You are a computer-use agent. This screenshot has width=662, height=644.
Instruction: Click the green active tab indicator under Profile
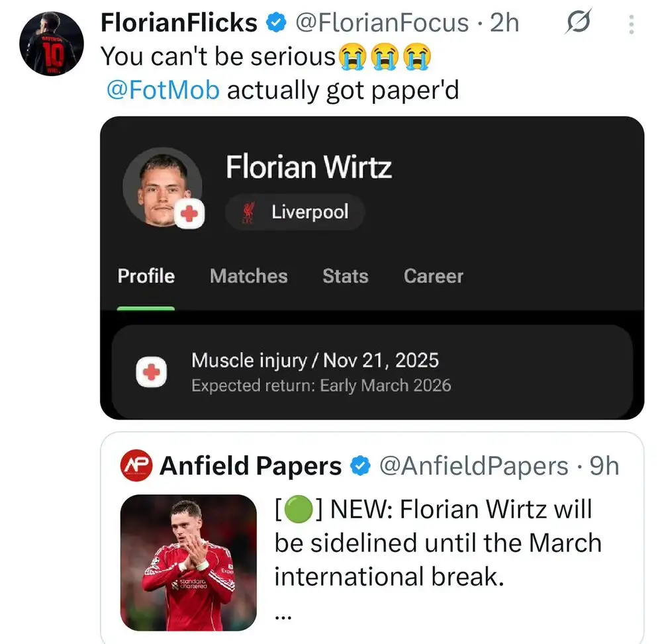146,307
